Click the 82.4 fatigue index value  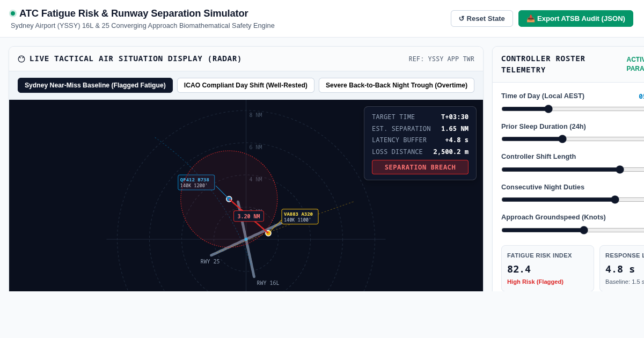519,269
